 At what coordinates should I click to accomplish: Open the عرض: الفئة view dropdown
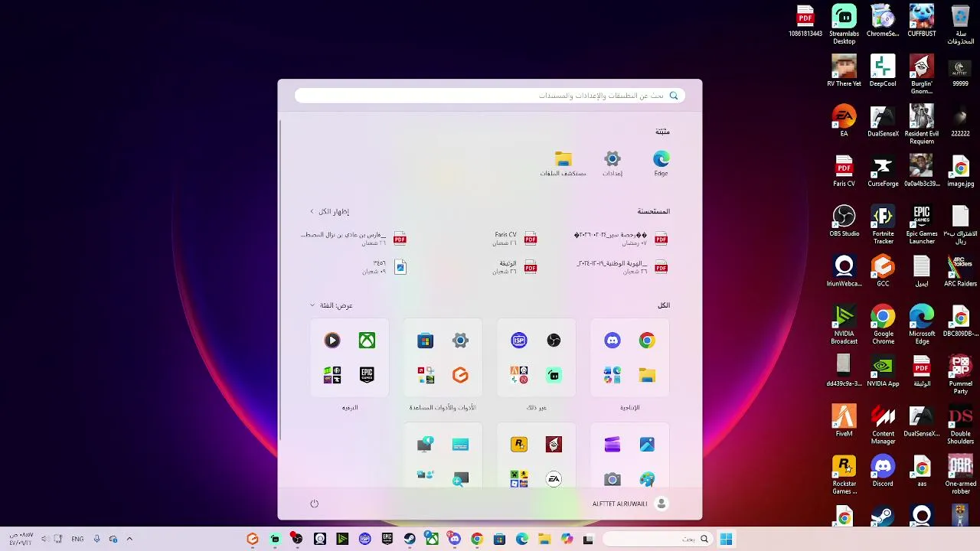(332, 305)
